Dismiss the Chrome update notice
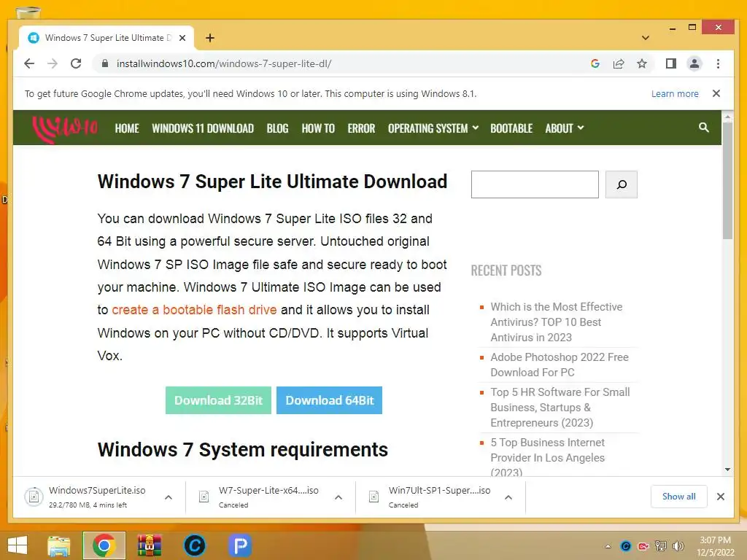Screen dimensions: 747x560 (x=716, y=93)
